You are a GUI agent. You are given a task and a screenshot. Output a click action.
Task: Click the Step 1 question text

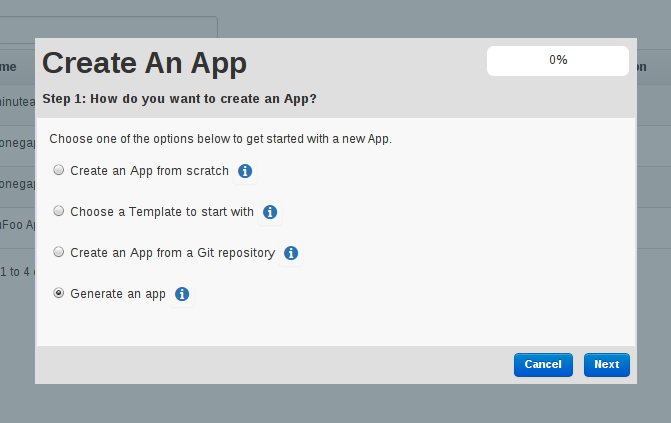179,99
